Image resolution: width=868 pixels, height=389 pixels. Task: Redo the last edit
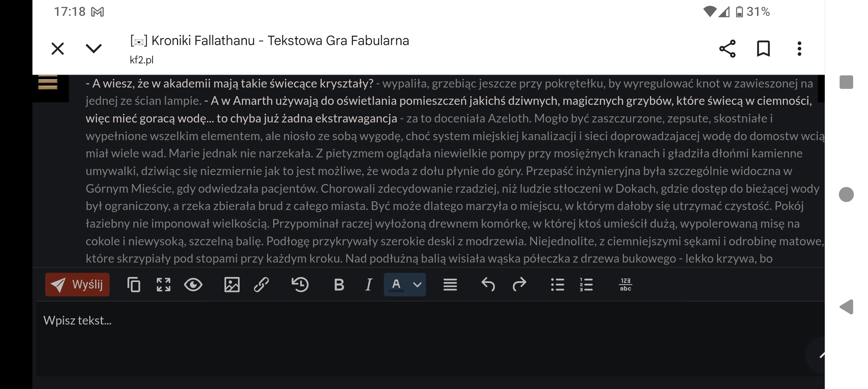coord(519,285)
